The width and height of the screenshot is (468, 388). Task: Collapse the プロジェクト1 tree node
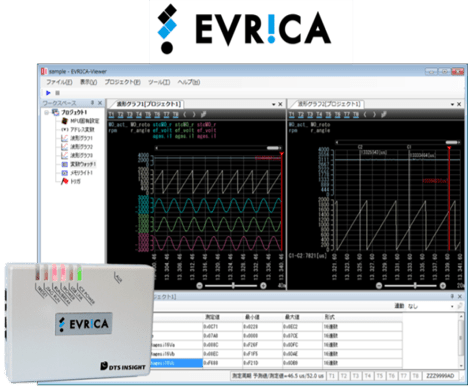(47, 112)
